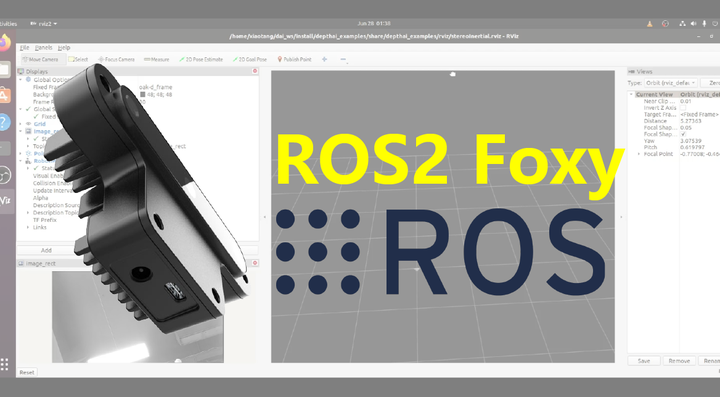Click the background color swatch 48; 48; 48

point(143,95)
